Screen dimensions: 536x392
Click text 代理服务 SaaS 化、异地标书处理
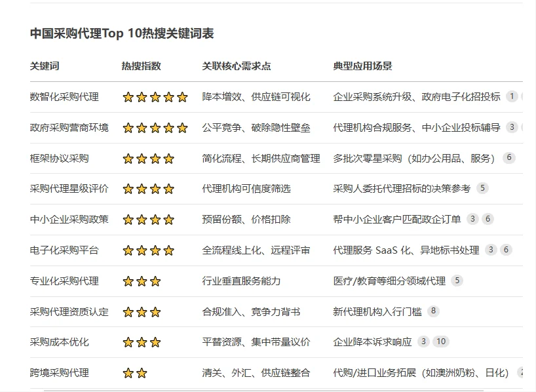[x=406, y=250]
